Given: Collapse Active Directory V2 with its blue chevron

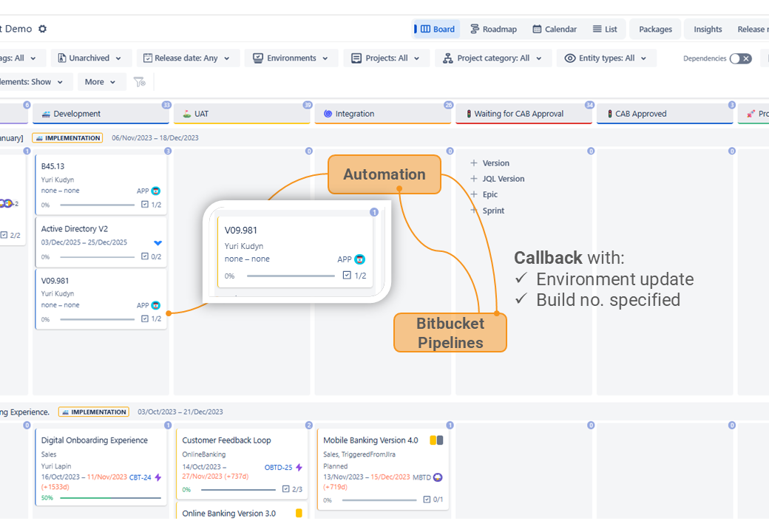Looking at the screenshot, I should point(157,242).
